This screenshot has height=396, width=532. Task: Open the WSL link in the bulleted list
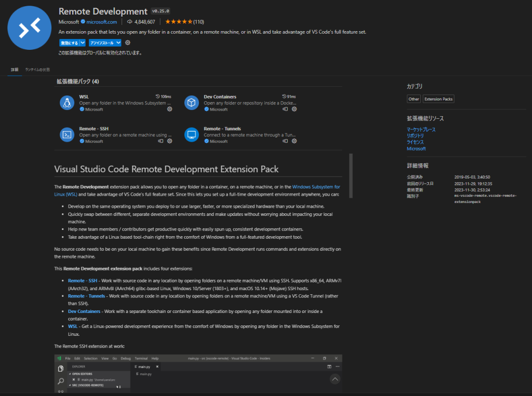pyautogui.click(x=73, y=326)
